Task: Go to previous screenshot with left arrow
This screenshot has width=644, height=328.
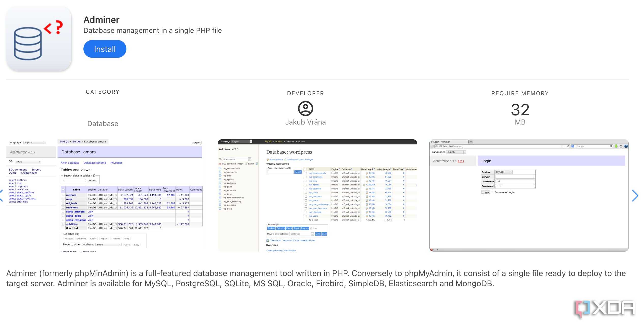Action: [2, 196]
